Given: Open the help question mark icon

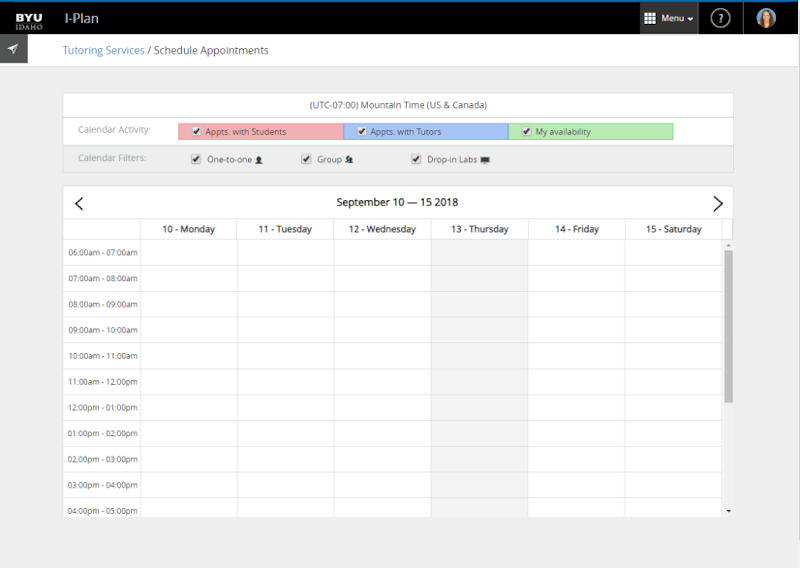Looking at the screenshot, I should 720,19.
